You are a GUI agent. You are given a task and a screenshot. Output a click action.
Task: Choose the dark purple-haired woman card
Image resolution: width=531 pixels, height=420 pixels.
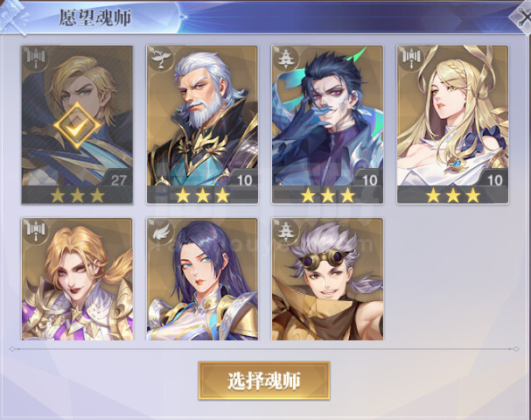point(202,279)
